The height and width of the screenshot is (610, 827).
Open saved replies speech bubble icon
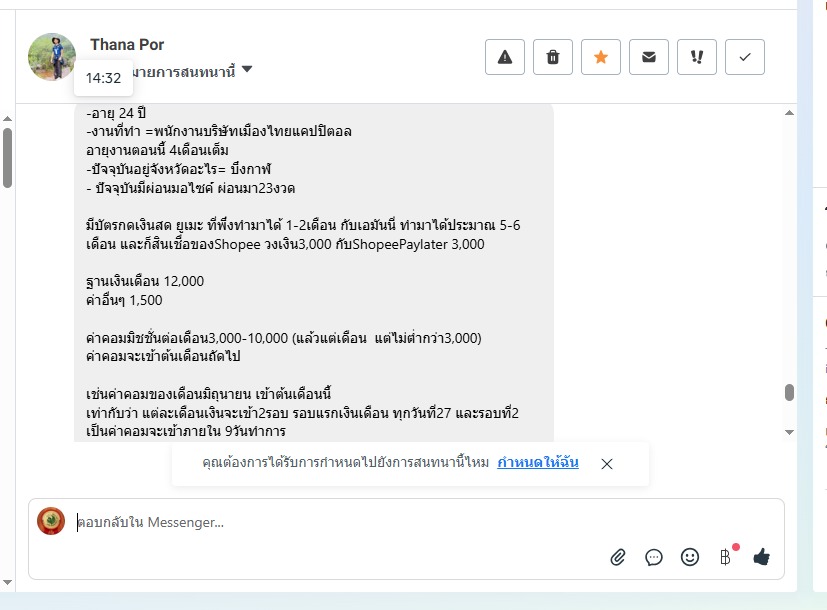tap(654, 557)
